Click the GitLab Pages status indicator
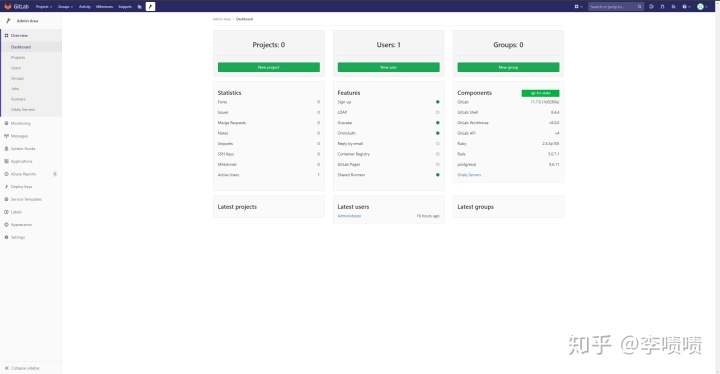 coord(438,164)
